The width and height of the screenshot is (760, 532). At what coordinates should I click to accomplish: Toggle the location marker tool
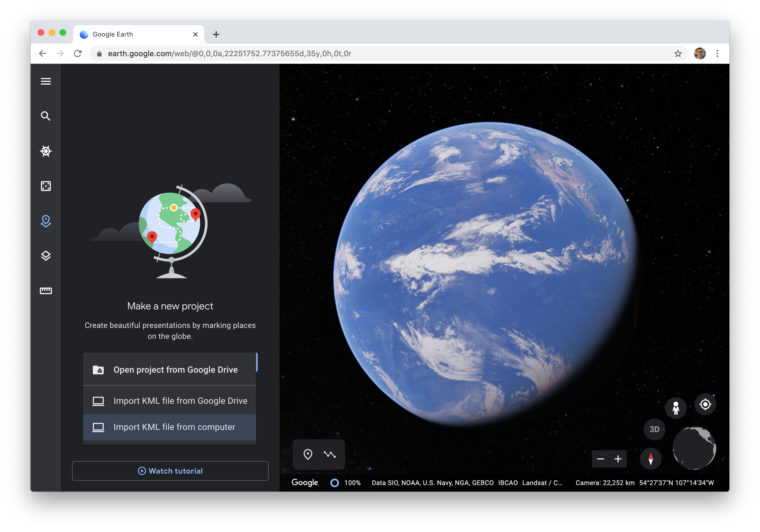308,453
